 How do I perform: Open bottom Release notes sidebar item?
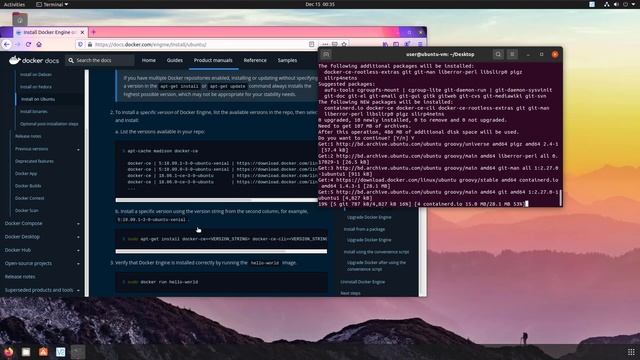[x=20, y=277]
